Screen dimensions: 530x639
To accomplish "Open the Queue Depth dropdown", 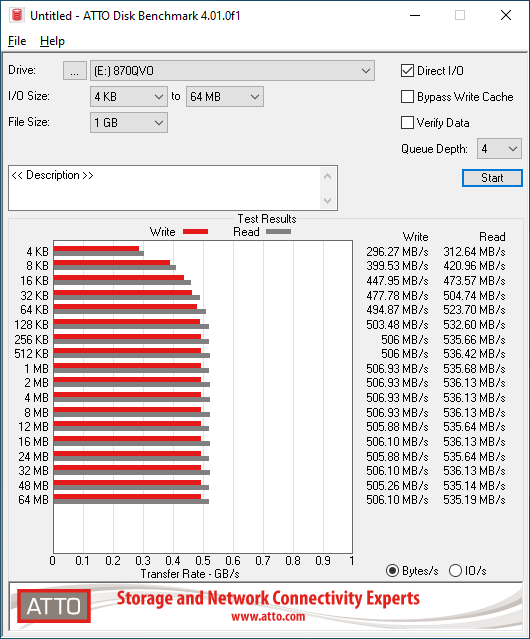I will coord(499,149).
